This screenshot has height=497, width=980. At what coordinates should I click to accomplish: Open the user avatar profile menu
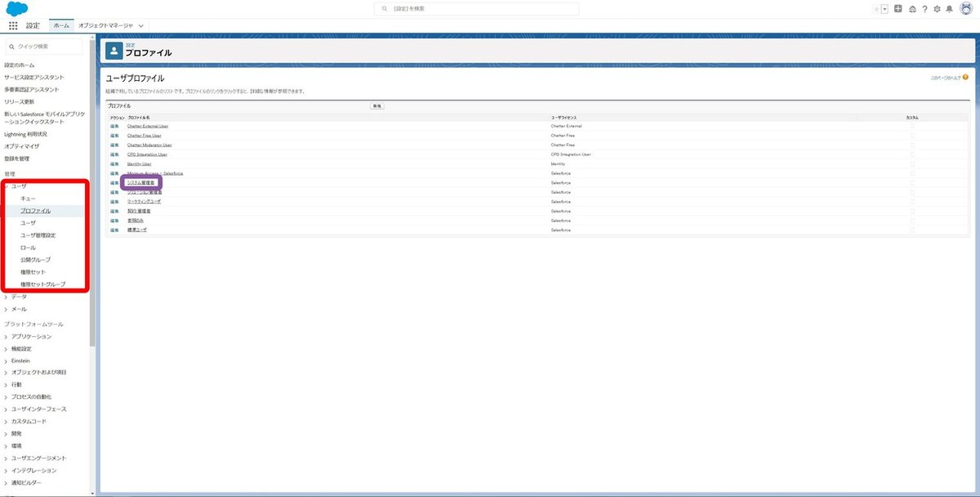click(x=964, y=9)
